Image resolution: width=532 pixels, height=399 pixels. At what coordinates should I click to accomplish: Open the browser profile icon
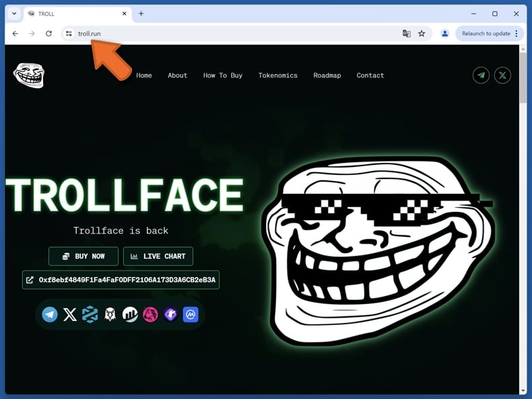tap(445, 34)
